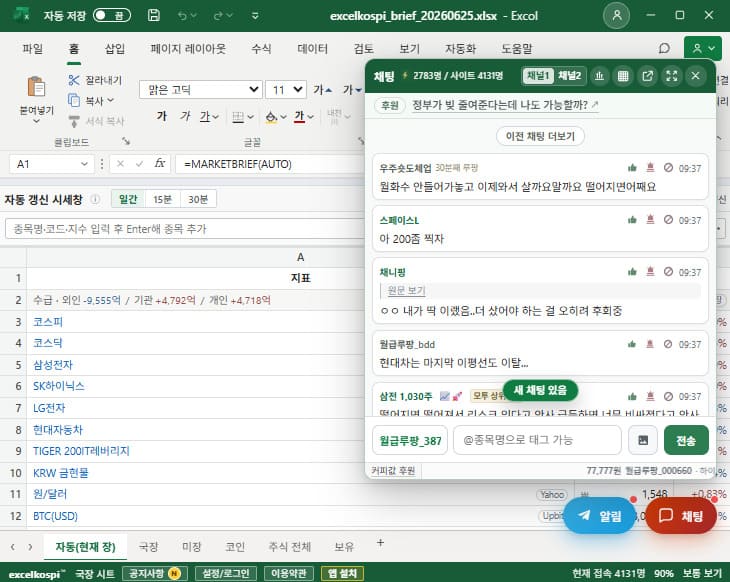Report the 스페이스L message with siren icon
Image resolution: width=730 pixels, height=582 pixels.
pos(650,219)
